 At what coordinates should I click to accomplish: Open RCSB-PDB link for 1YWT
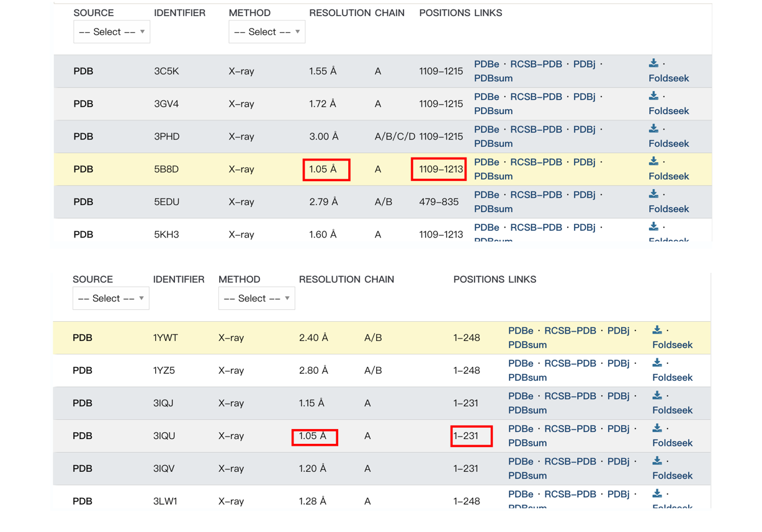click(x=570, y=330)
